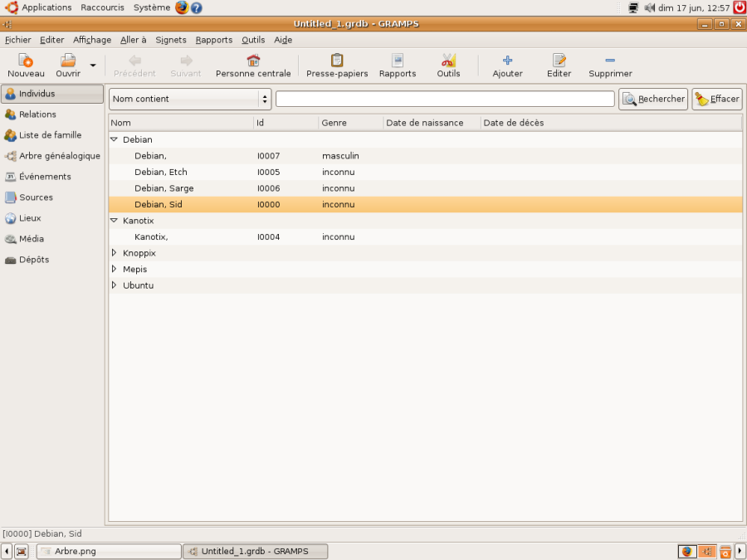Open the Nom contient filter dropdown
Image resolution: width=747 pixels, height=560 pixels.
pyautogui.click(x=190, y=99)
